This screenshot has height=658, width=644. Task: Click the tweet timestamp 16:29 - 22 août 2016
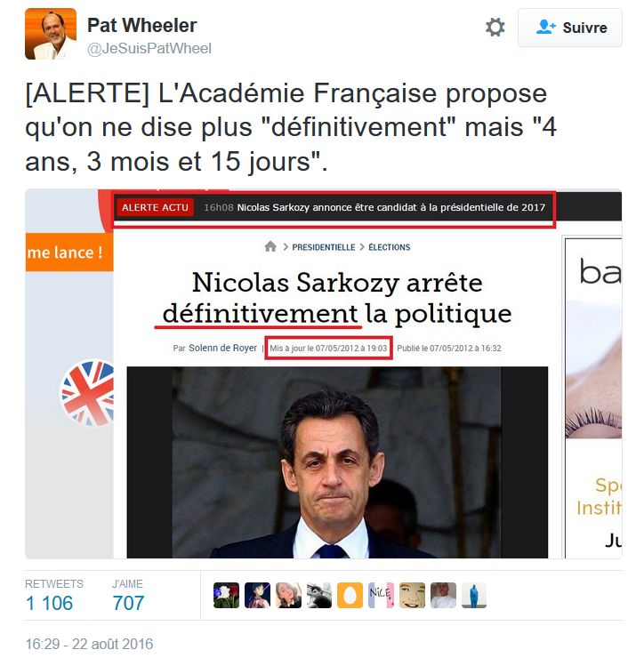(89, 644)
